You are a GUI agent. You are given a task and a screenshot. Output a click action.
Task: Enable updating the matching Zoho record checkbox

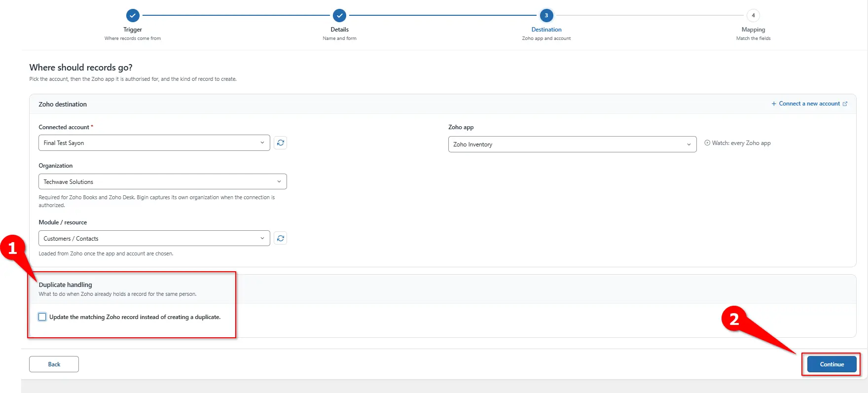42,317
